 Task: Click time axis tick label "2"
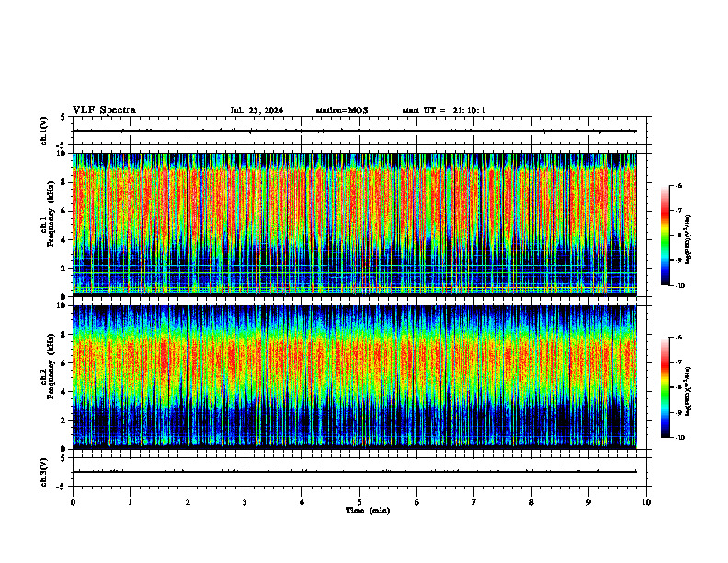pos(188,502)
